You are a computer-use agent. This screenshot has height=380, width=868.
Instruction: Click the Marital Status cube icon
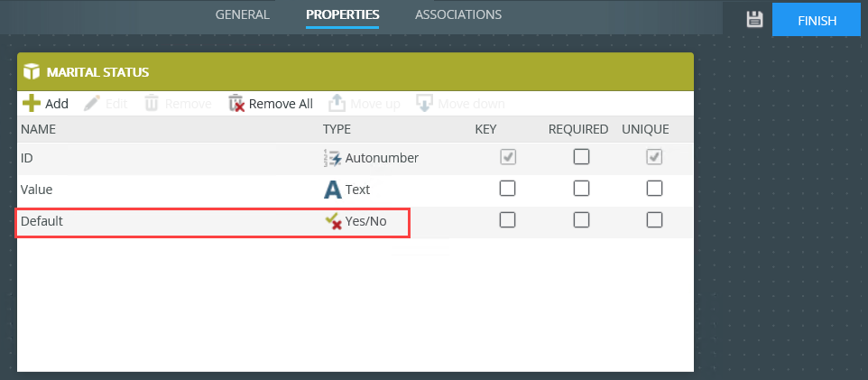click(x=32, y=71)
